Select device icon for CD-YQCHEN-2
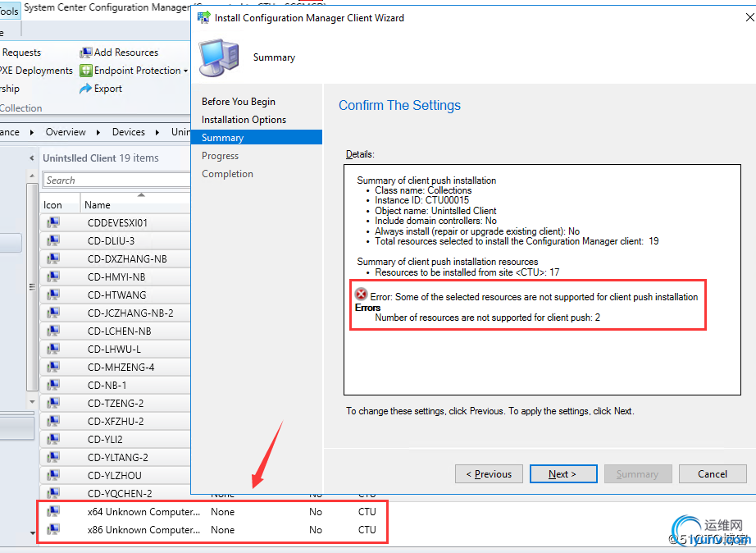The height and width of the screenshot is (553, 756). [53, 493]
